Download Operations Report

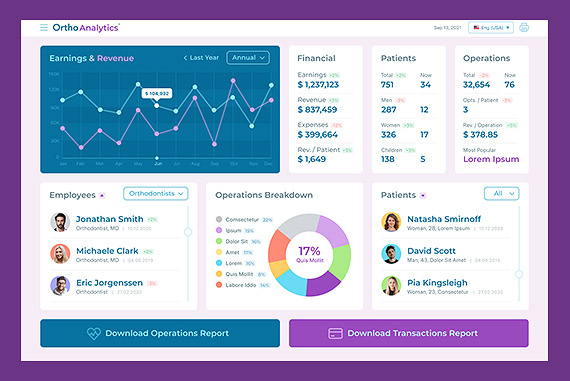click(x=160, y=333)
